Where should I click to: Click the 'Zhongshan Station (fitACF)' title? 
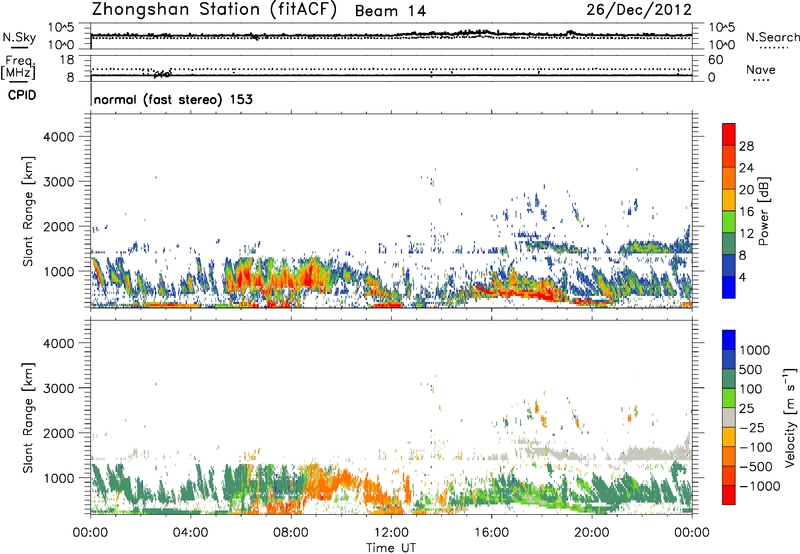click(x=214, y=10)
